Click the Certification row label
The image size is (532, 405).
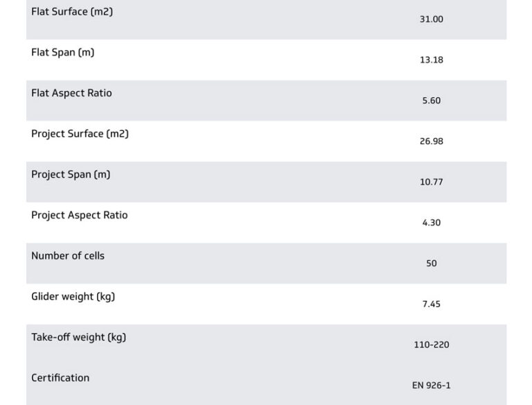point(60,378)
